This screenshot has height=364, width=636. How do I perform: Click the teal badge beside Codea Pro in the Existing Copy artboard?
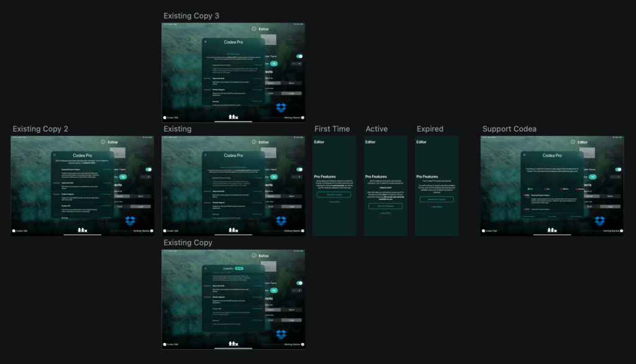tap(239, 268)
